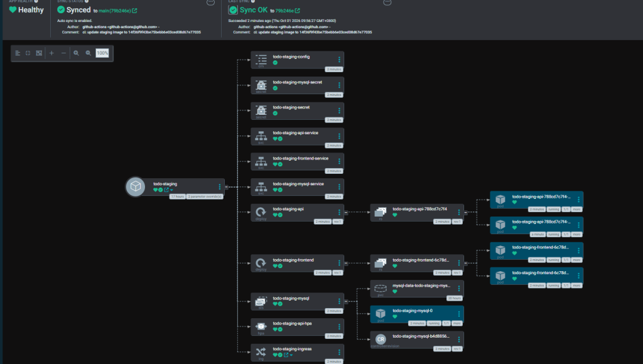Open kebab menu for todo-staging-config
This screenshot has width=643, height=364.
pyautogui.click(x=339, y=60)
